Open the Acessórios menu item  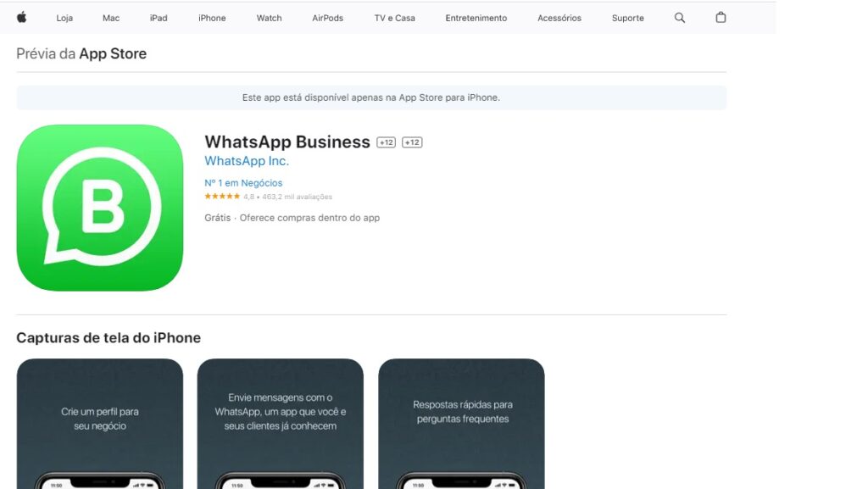[559, 18]
